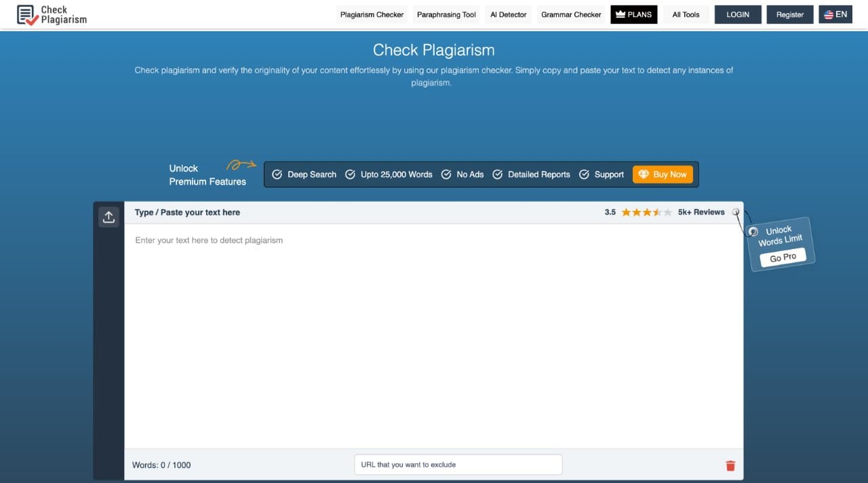The height and width of the screenshot is (483, 868).
Task: Click the Check Plagiarism logo
Action: click(x=52, y=15)
